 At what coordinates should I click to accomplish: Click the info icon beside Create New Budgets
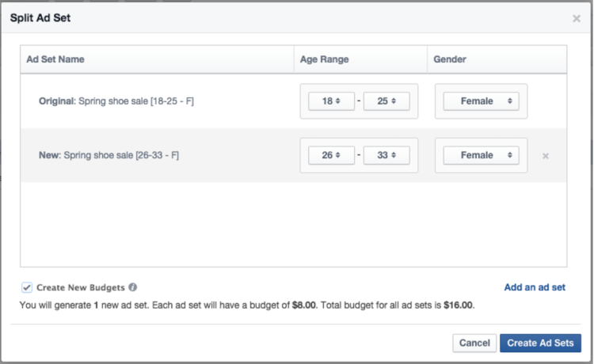(x=133, y=288)
